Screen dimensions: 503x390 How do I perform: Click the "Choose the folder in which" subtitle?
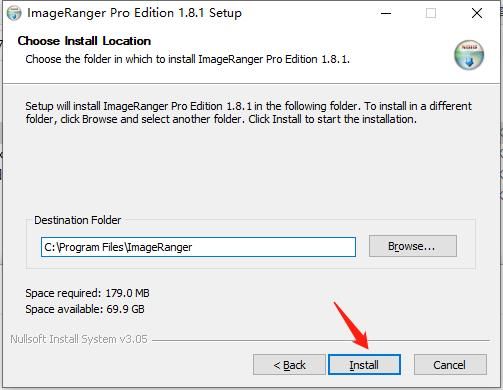(x=188, y=59)
